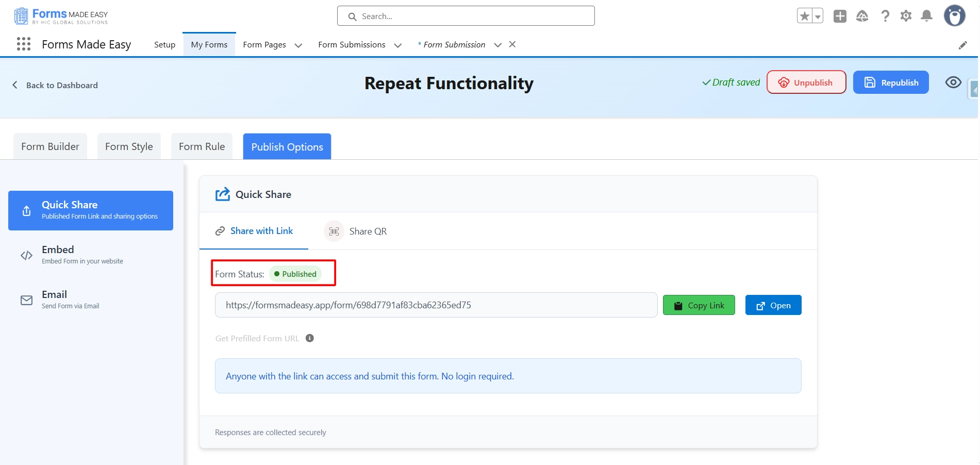Viewport: 980px width, 465px height.
Task: Click the notifications bell icon
Action: click(x=926, y=16)
